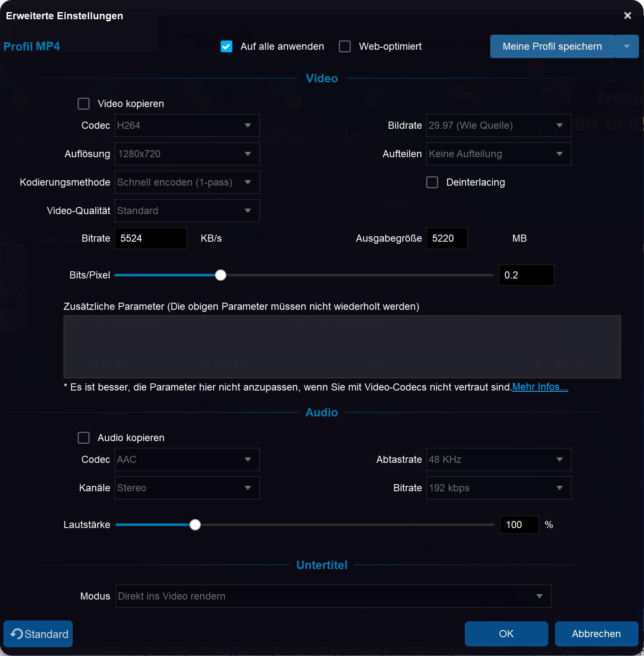Expand the Auflösung 1280x720 dropdown
644x656 pixels.
coord(187,154)
